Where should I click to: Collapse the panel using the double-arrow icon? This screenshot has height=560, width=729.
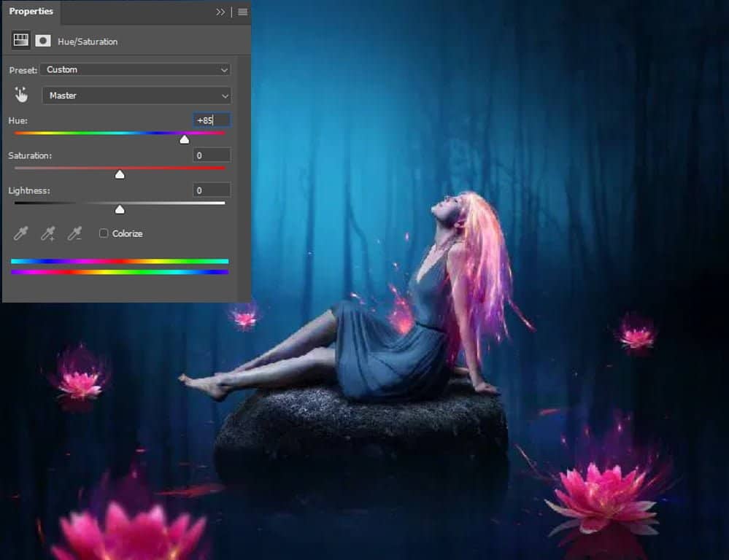220,12
